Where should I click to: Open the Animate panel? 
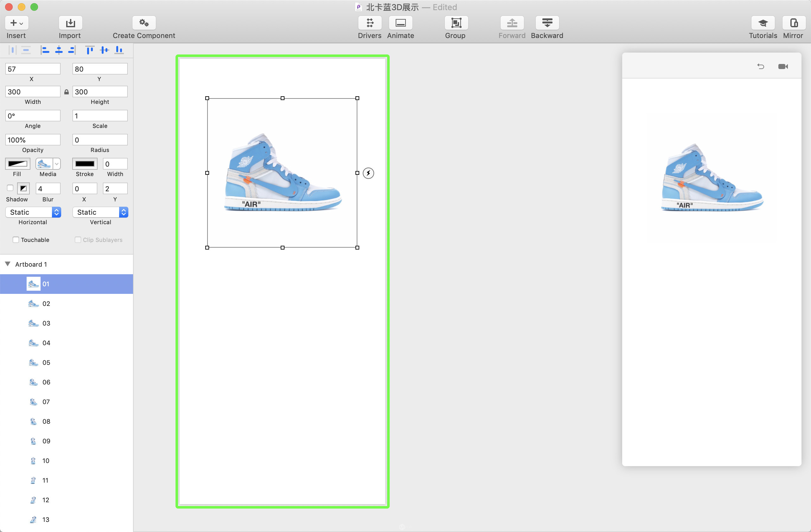tap(400, 23)
